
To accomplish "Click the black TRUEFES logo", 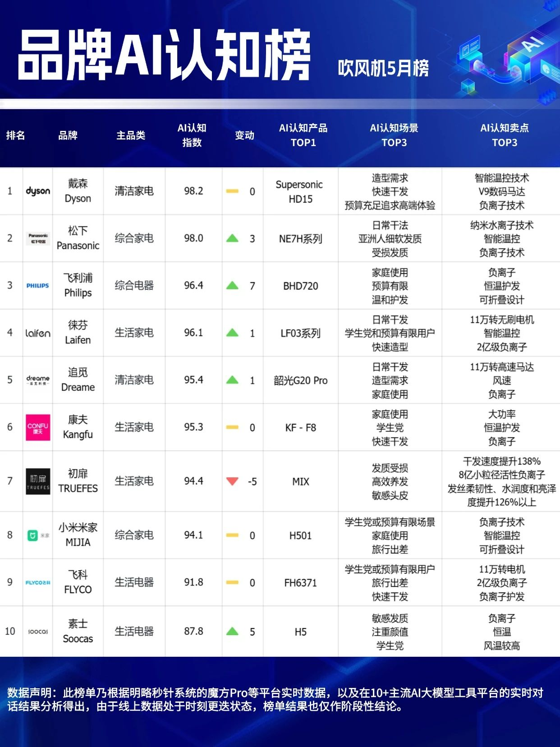I will (38, 481).
